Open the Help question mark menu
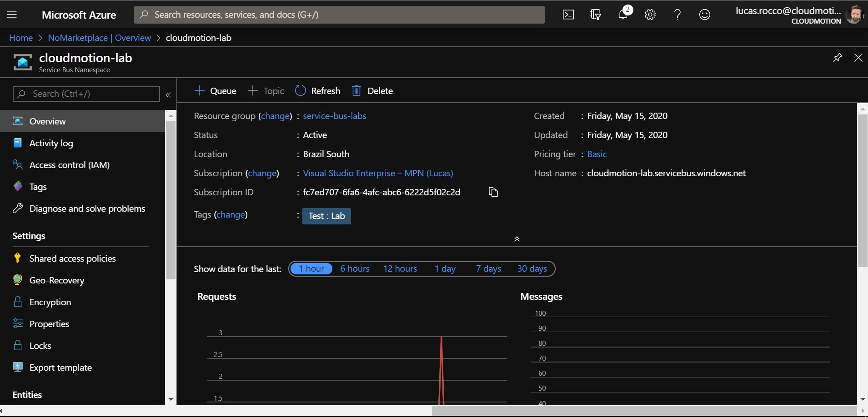Viewport: 868px width, 417px height. [x=677, y=15]
